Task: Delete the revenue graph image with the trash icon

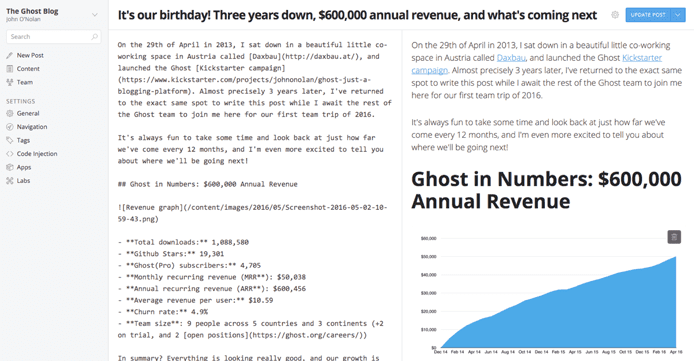Action: click(x=674, y=237)
